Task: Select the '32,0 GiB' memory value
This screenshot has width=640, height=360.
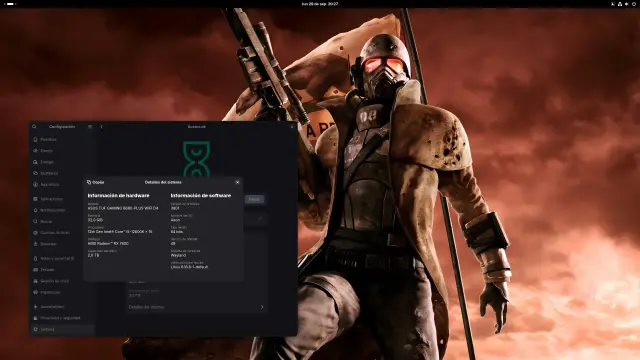Action: tap(95, 220)
